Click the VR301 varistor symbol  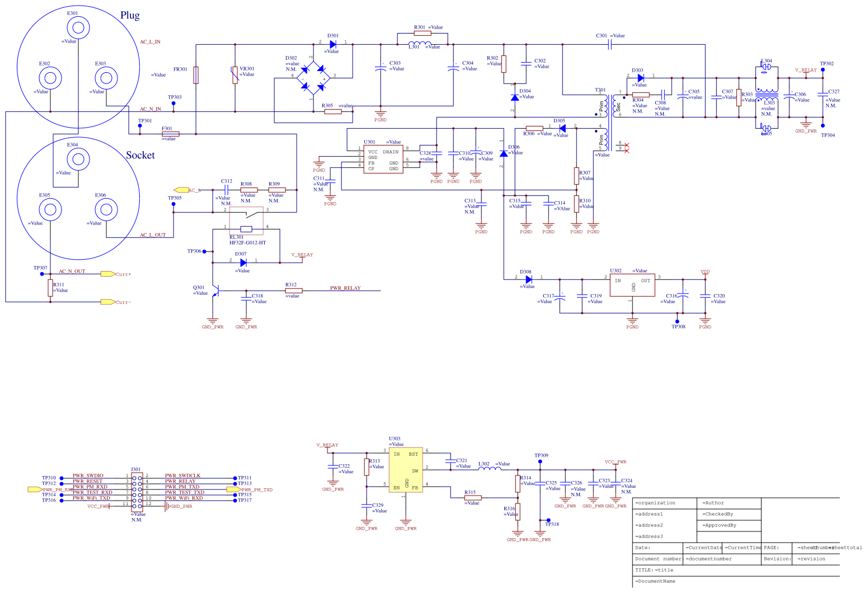235,75
